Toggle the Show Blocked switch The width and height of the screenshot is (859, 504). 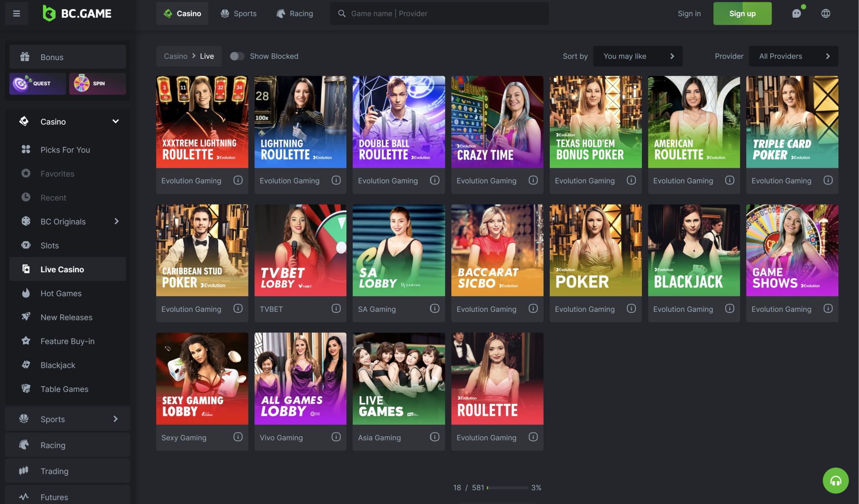click(x=237, y=56)
